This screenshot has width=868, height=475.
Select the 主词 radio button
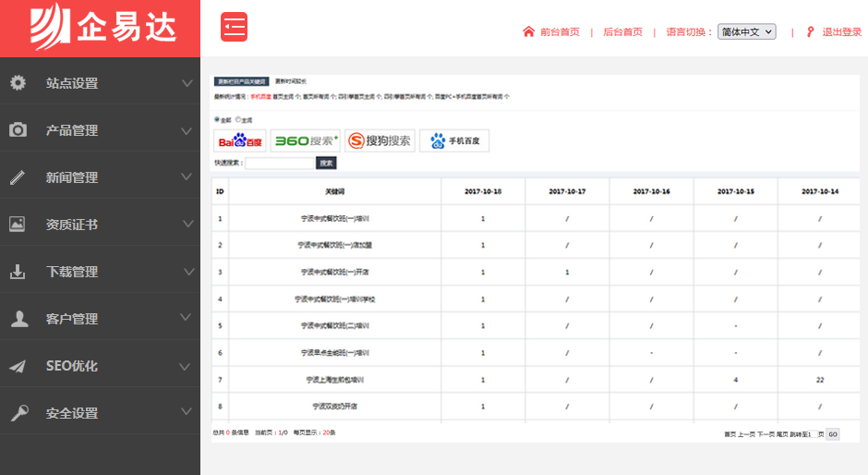[x=238, y=119]
